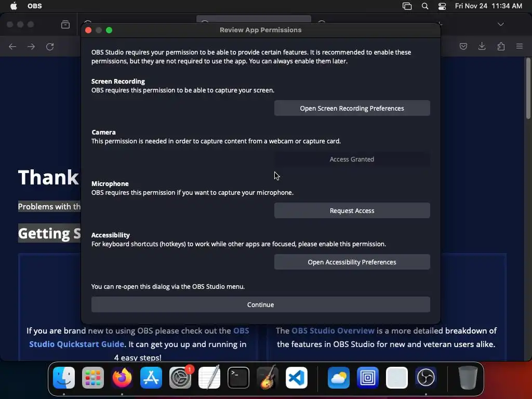The height and width of the screenshot is (399, 532).
Task: Click the Screen Recording heading text
Action: (118, 82)
